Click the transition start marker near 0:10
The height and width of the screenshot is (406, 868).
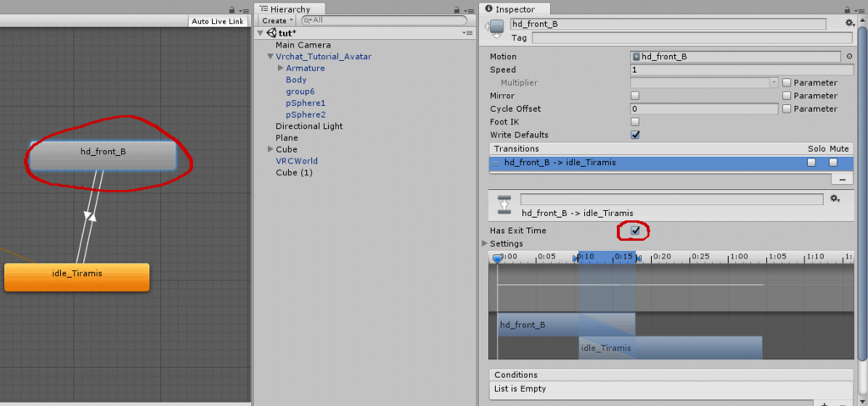click(x=576, y=259)
